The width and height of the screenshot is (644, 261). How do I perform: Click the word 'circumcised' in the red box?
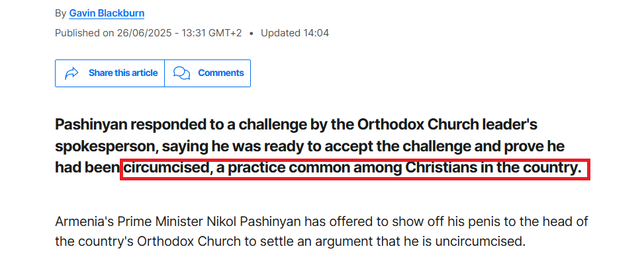click(166, 168)
